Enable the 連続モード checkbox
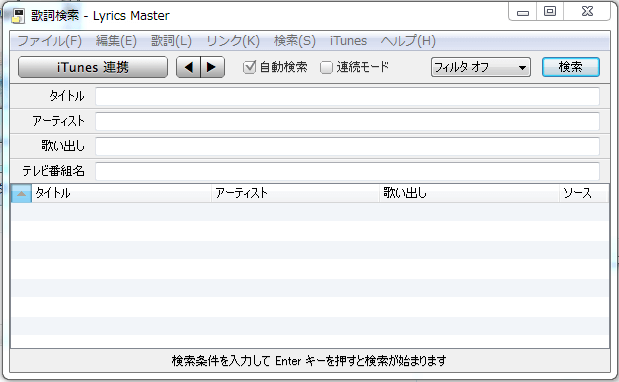Viewport: 619px width, 382px height. (x=326, y=67)
